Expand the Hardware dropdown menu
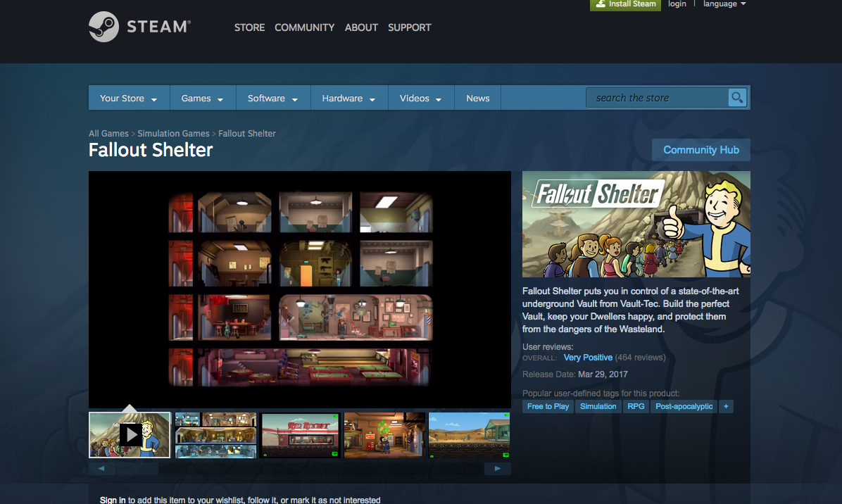Image resolution: width=842 pixels, height=504 pixels. coord(349,99)
